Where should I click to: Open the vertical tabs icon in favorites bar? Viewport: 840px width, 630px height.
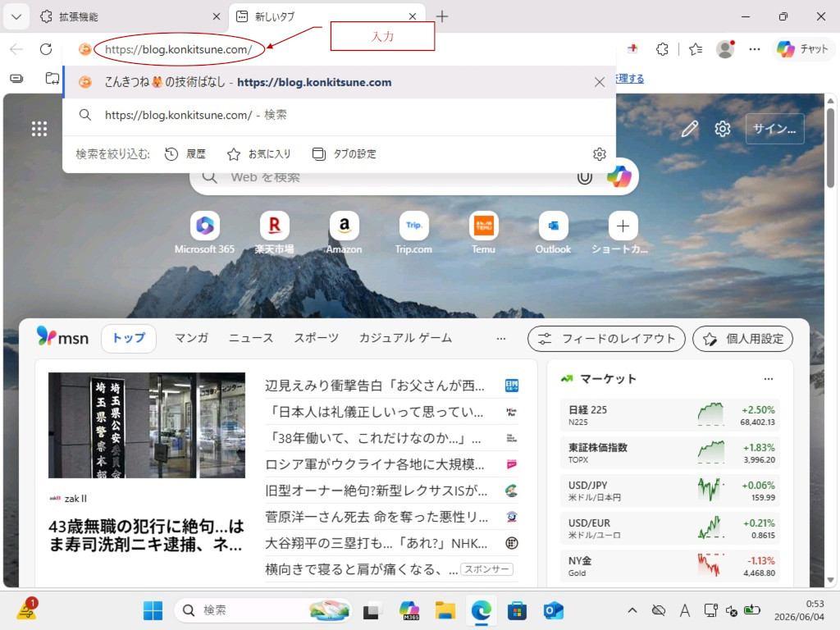[16, 79]
